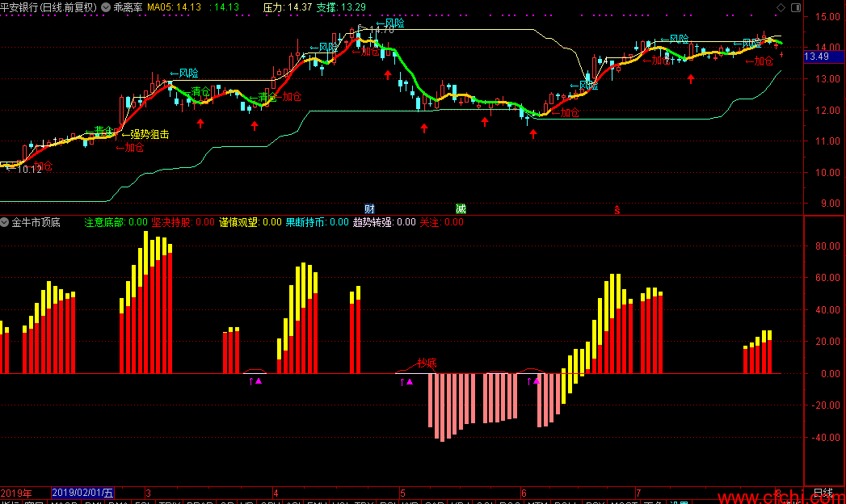Click the 果断持币: 0.00 readout
The width and height of the screenshot is (846, 504).
pos(318,222)
